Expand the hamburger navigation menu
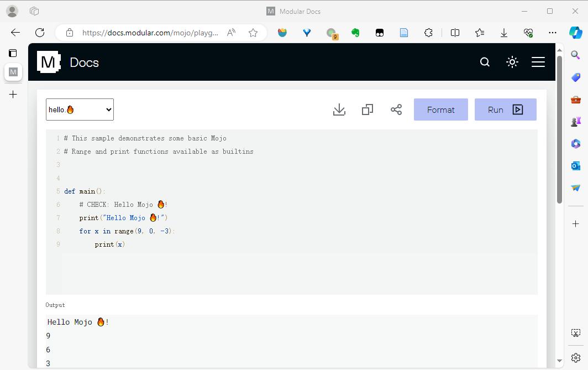Viewport: 588px width, 370px height. [x=538, y=62]
